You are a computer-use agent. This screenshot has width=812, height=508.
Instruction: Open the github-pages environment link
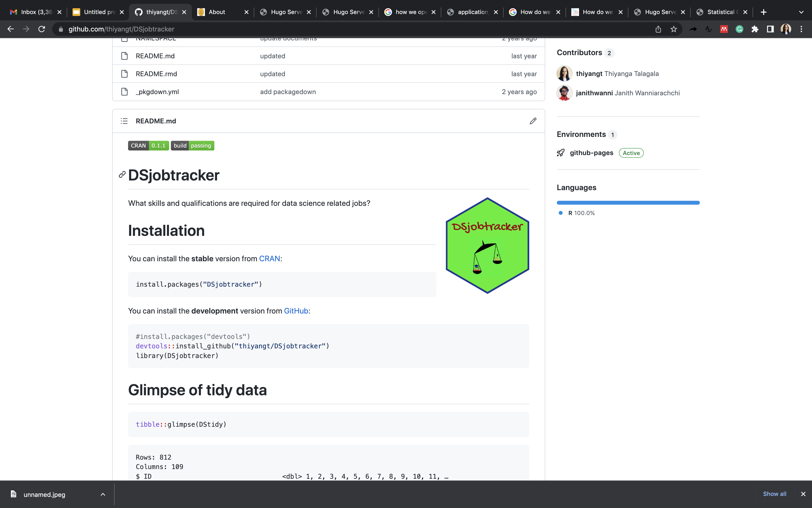(x=591, y=153)
